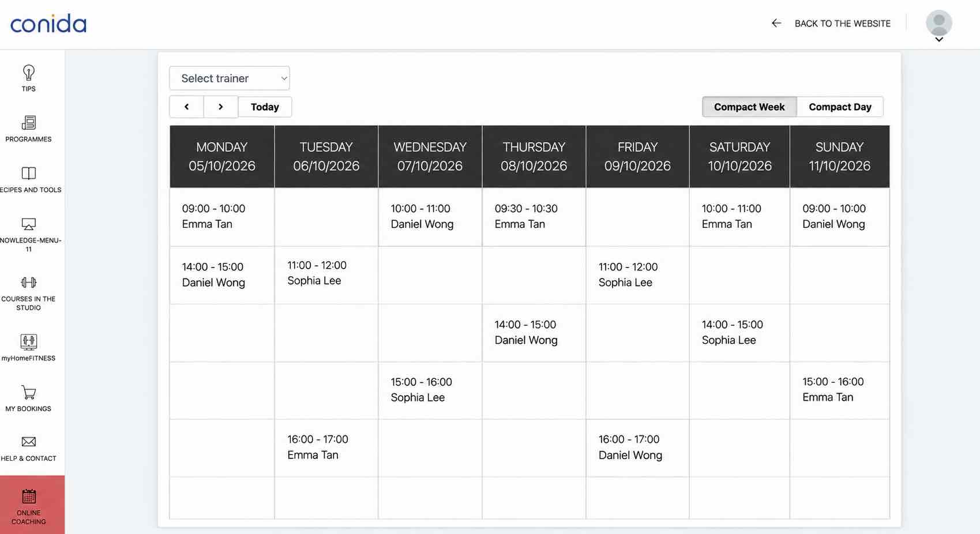This screenshot has height=534, width=980.
Task: Select Monday 09:00 - 10:00 Emma Tan slot
Action: point(222,217)
